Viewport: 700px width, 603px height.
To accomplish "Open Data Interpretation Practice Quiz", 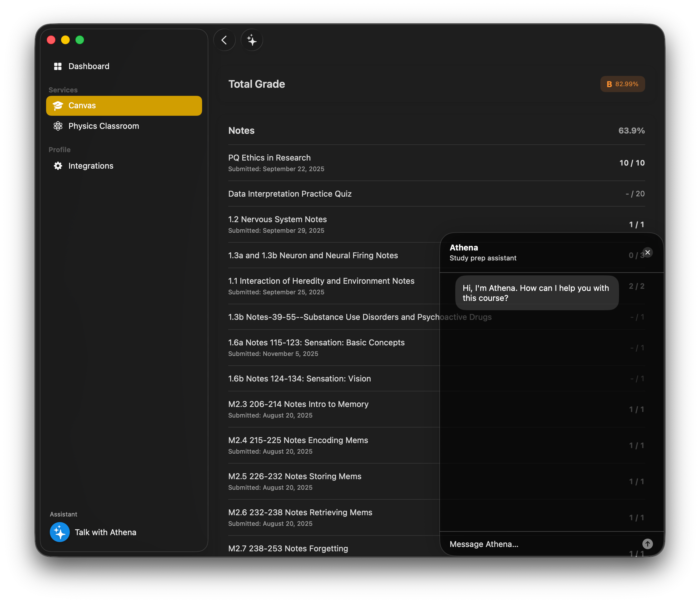I will [290, 194].
